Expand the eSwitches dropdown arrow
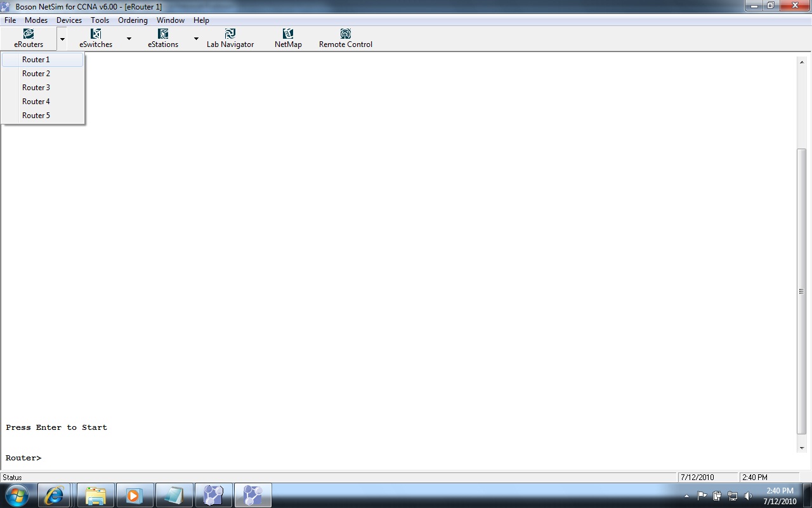The height and width of the screenshot is (508, 812). pos(129,39)
